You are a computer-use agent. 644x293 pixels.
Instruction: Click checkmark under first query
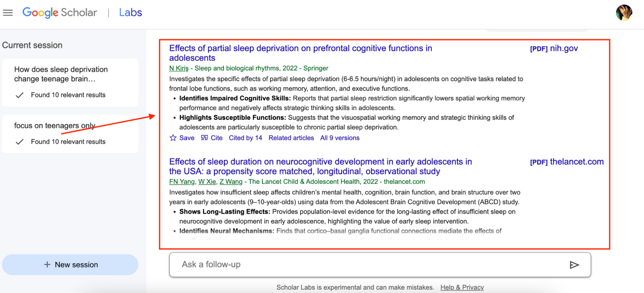tap(20, 95)
